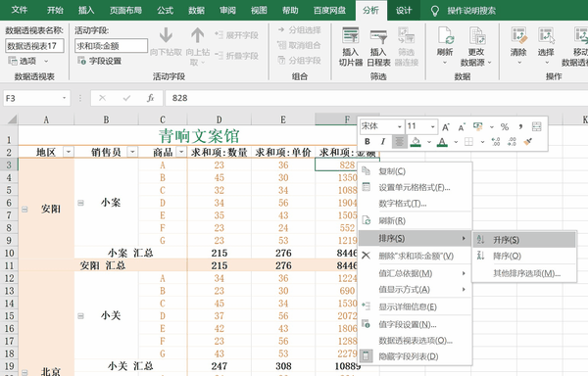The width and height of the screenshot is (588, 376).
Task: Open the 选项 dropdown arrow
Action: 46,61
